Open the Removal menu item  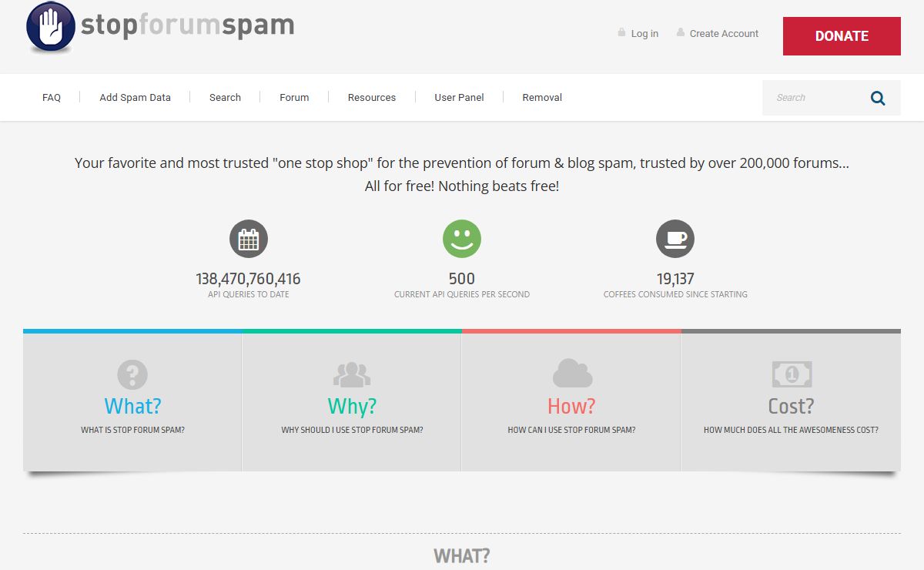(542, 98)
